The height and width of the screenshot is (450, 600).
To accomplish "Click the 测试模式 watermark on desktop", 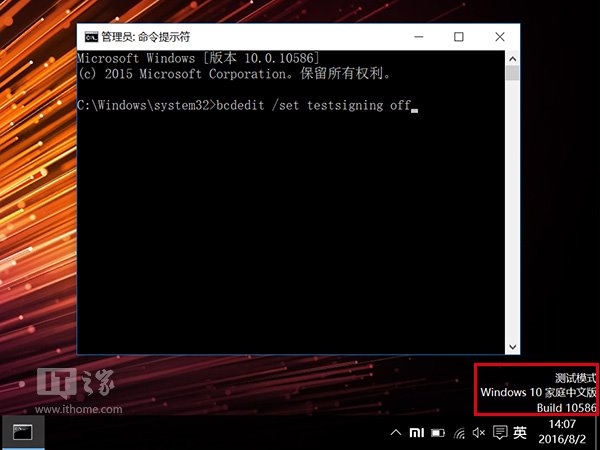I will click(x=575, y=378).
